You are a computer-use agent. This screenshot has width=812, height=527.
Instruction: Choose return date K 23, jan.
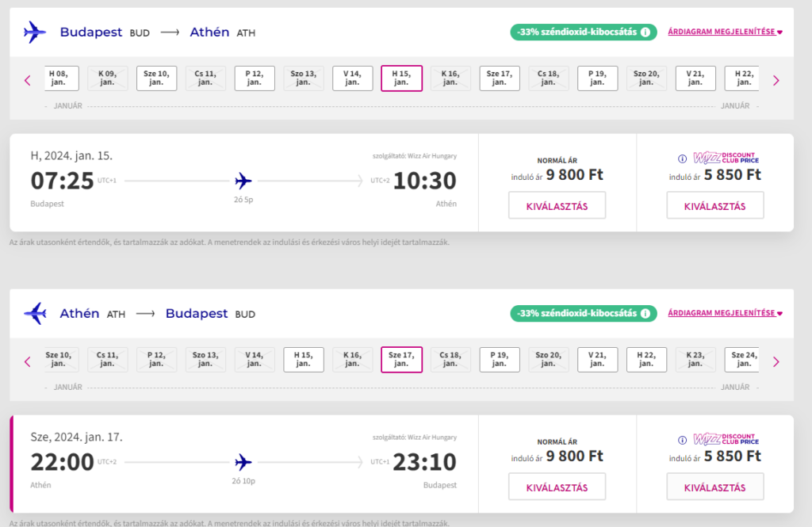point(695,359)
